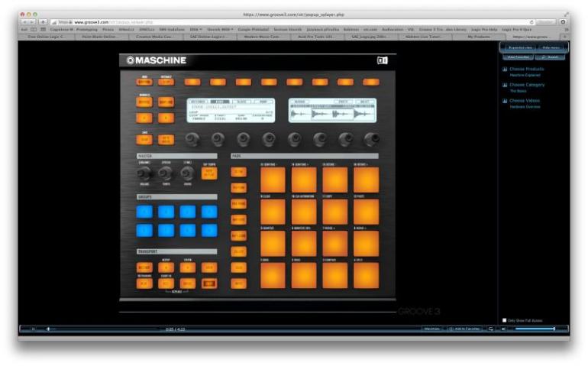Click browser back arrow button
The width and height of the screenshot is (588, 366).
24,22
